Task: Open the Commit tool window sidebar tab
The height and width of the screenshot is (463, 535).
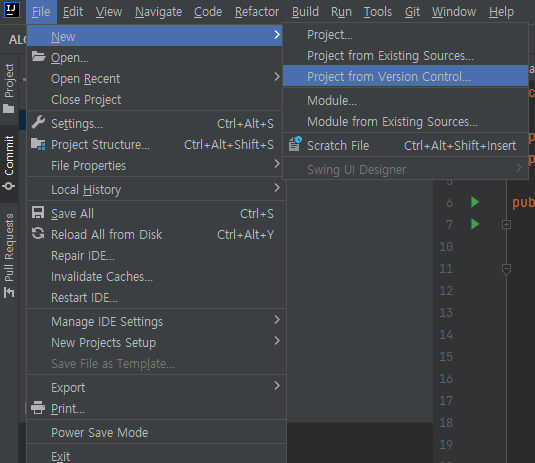Action: [9, 163]
